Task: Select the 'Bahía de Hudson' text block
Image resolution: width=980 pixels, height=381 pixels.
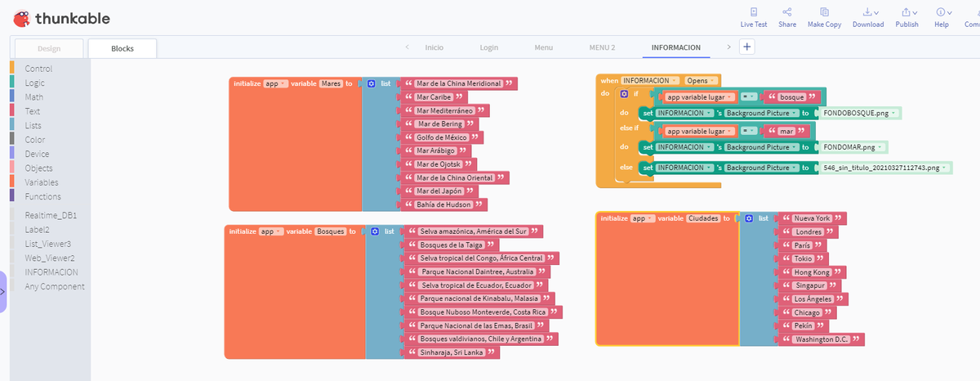Action: [444, 204]
